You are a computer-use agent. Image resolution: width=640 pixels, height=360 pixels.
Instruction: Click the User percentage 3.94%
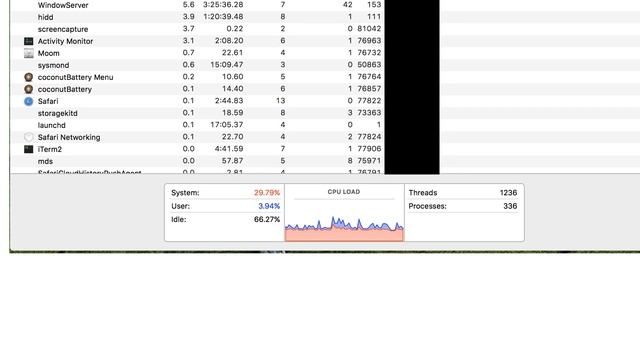(269, 206)
